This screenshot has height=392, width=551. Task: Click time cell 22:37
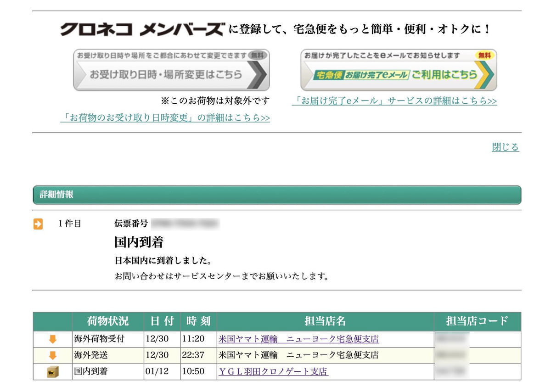pyautogui.click(x=198, y=355)
